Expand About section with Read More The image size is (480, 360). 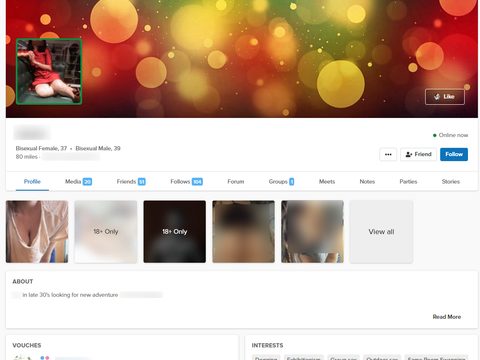coord(447,317)
